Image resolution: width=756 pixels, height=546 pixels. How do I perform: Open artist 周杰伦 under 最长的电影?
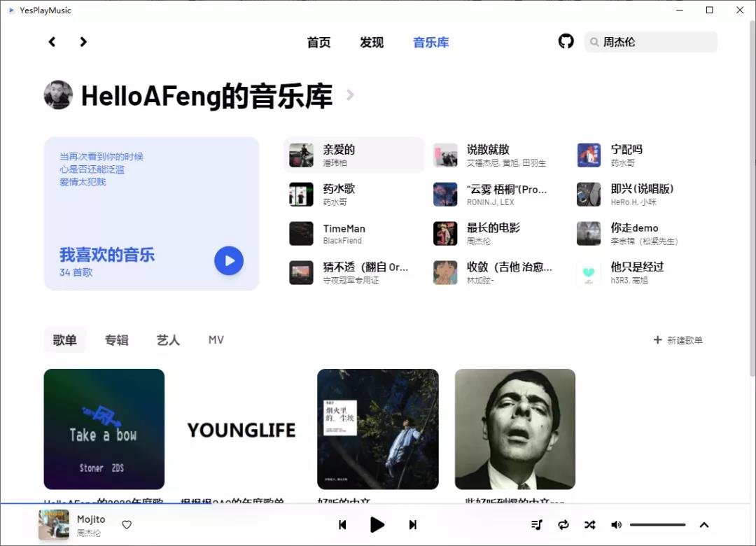click(478, 241)
